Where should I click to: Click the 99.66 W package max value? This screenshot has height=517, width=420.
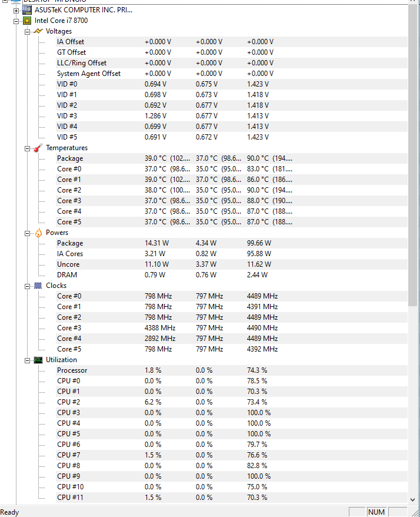click(259, 243)
